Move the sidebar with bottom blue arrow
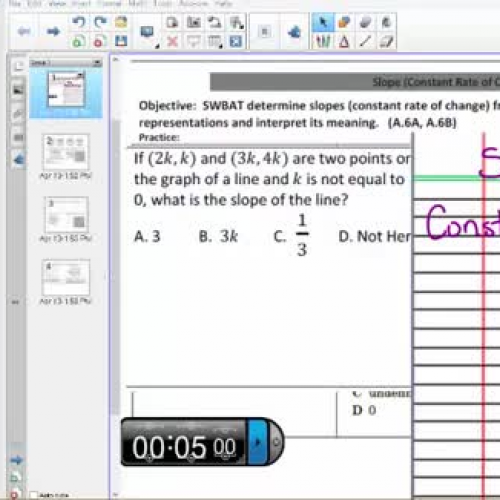This screenshot has width=500, height=500. click(x=16, y=460)
